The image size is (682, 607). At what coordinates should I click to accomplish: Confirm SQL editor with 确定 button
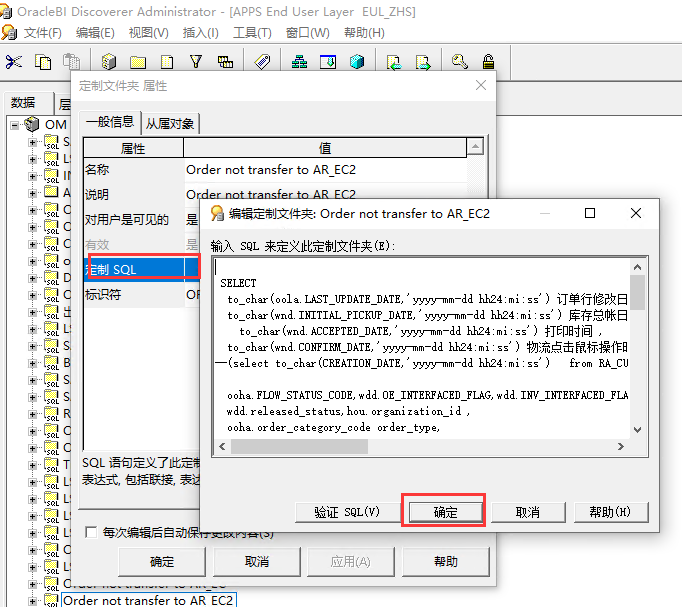click(x=444, y=511)
